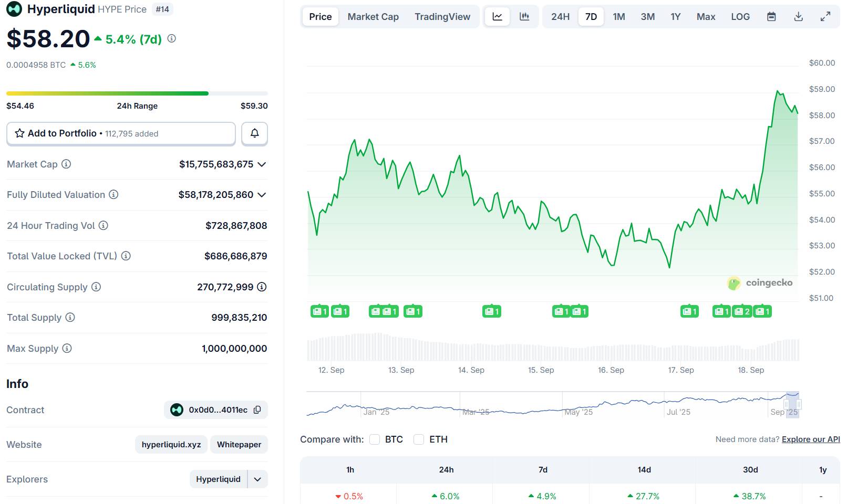Viewport: 847px width, 504px height.
Task: Expand Market Cap details chevron
Action: click(x=262, y=164)
